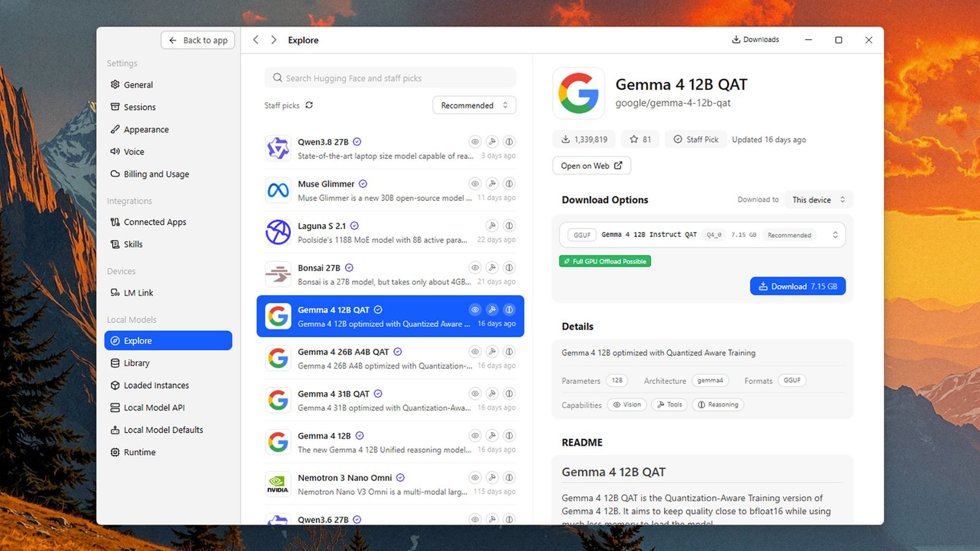This screenshot has height=551, width=980.
Task: Click the Nemotron 3 Nano Omni NVIDIA logo
Action: pyautogui.click(x=278, y=484)
